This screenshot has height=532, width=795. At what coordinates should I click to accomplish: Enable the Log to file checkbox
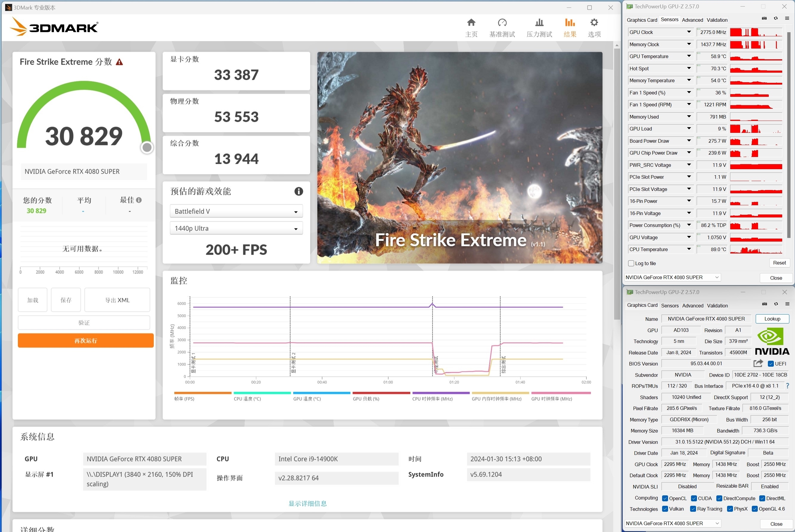[x=631, y=263]
